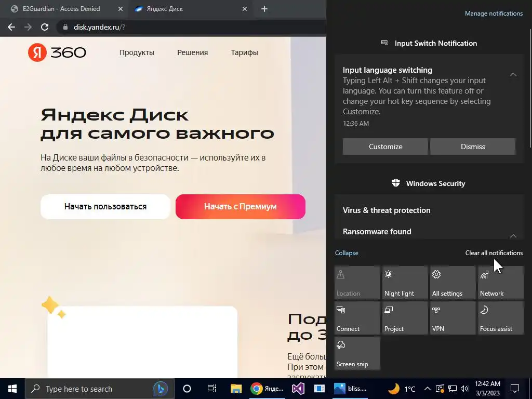
Task: Open the Решения menu
Action: click(x=192, y=52)
